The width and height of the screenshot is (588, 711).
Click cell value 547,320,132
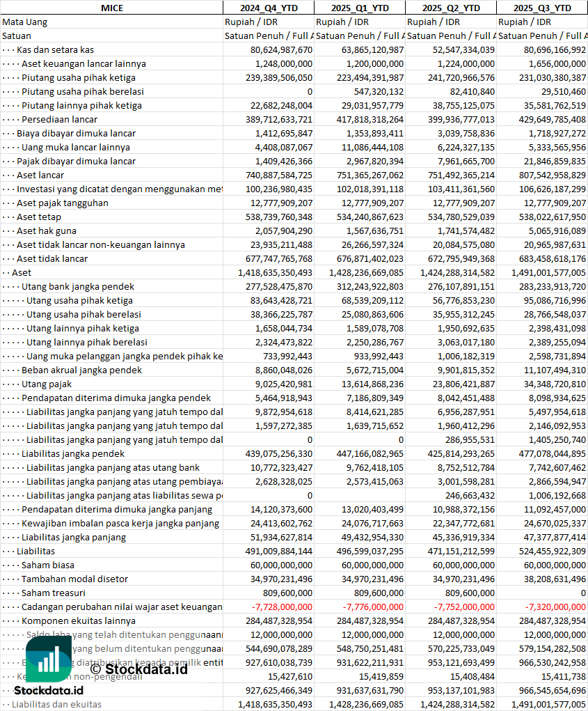coord(379,92)
